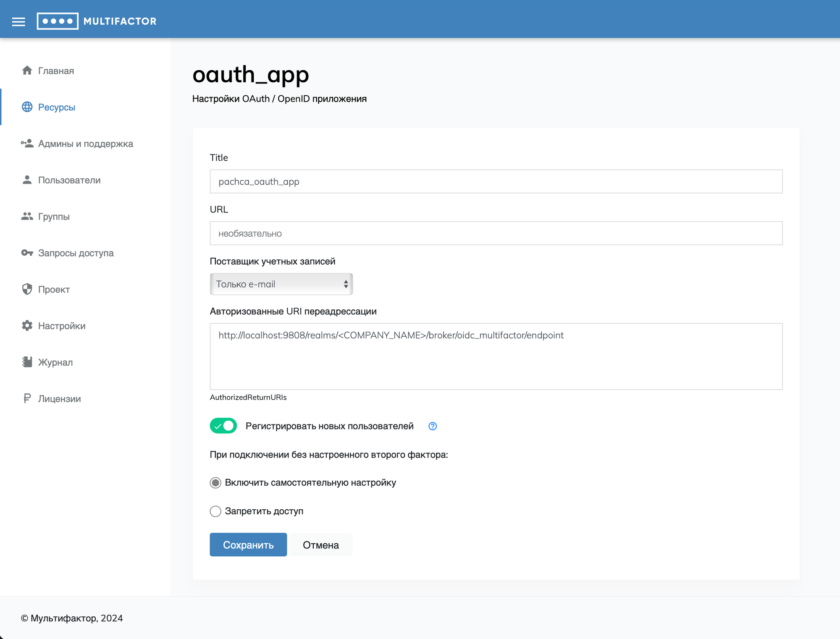Select Запретить доступ radio option
Image resolution: width=840 pixels, height=639 pixels.
coord(215,511)
